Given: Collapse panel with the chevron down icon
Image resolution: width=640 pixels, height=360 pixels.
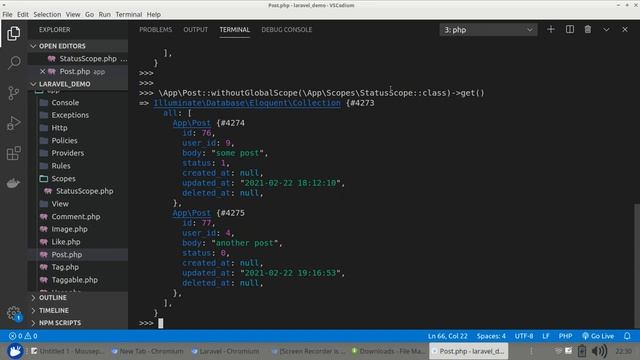Looking at the screenshot, I should [x=607, y=29].
